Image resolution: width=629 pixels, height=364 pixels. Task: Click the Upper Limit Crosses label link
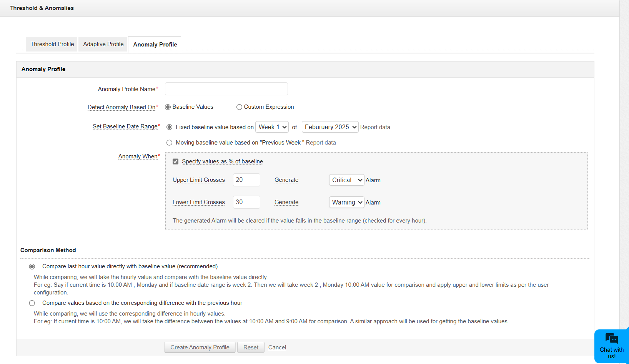click(199, 180)
